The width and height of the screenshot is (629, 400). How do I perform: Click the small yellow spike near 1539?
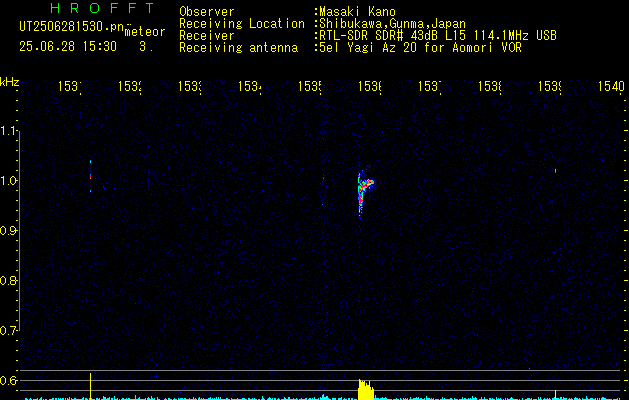(556, 394)
